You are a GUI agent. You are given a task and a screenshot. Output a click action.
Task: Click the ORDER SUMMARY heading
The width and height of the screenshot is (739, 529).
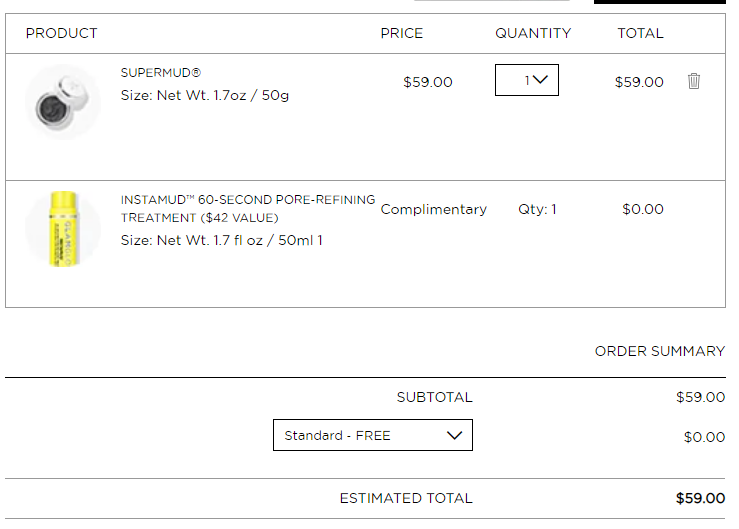click(660, 351)
